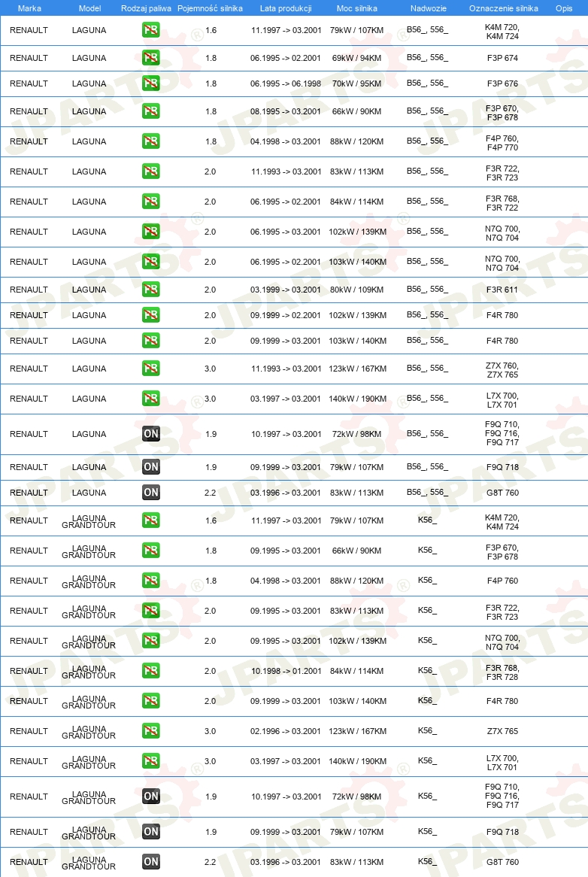The height and width of the screenshot is (877, 588).
Task: Click the Lata produkcji column header
Action: pyautogui.click(x=286, y=8)
